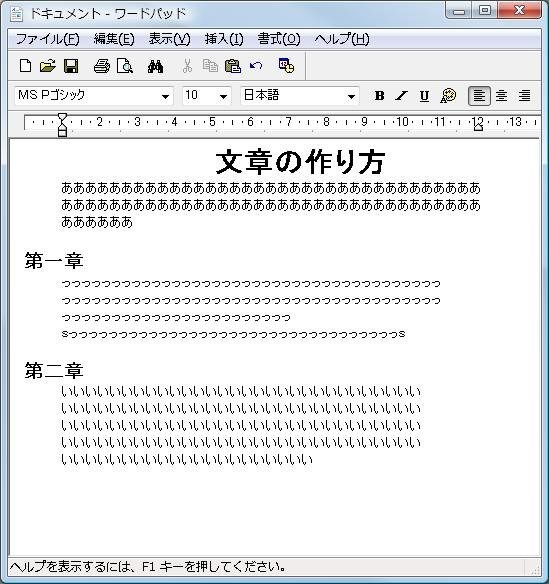The height and width of the screenshot is (584, 549).
Task: Click the WordPad document icon in the title bar
Action: tap(16, 13)
